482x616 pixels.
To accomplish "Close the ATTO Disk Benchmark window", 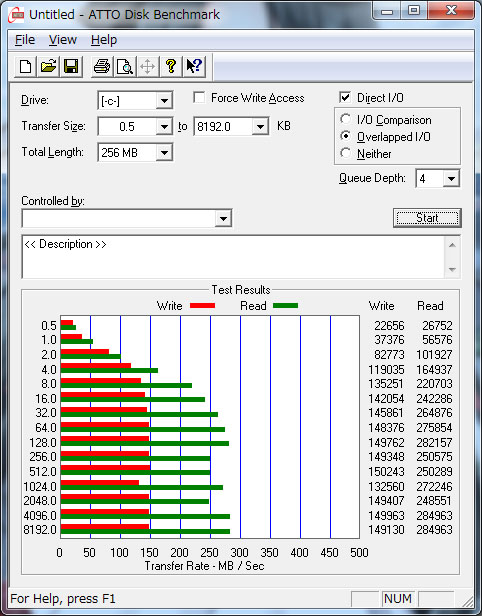I will [x=451, y=11].
